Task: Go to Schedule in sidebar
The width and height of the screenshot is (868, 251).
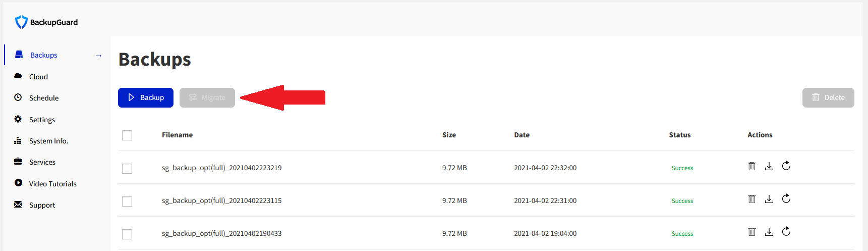Action: click(x=44, y=98)
